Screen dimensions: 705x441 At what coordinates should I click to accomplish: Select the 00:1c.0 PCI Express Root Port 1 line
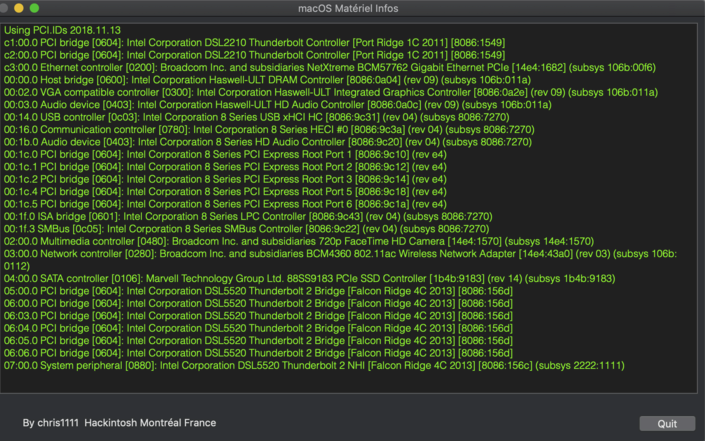coord(225,155)
